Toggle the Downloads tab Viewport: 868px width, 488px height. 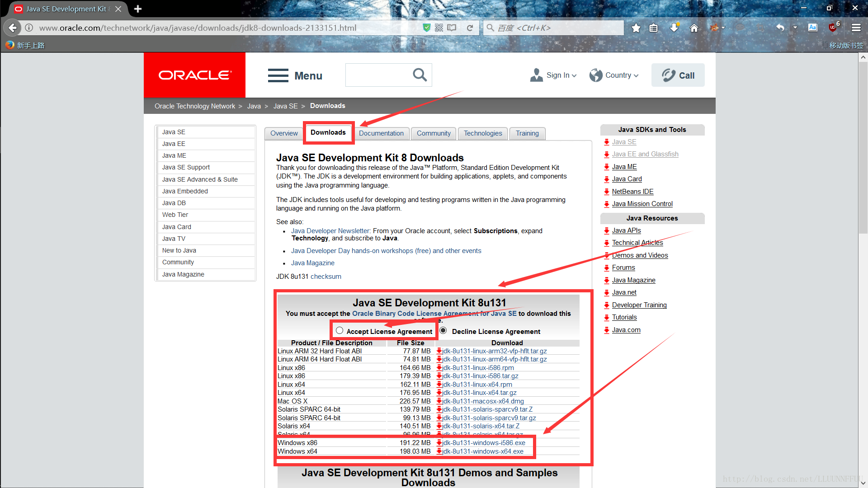(x=327, y=133)
